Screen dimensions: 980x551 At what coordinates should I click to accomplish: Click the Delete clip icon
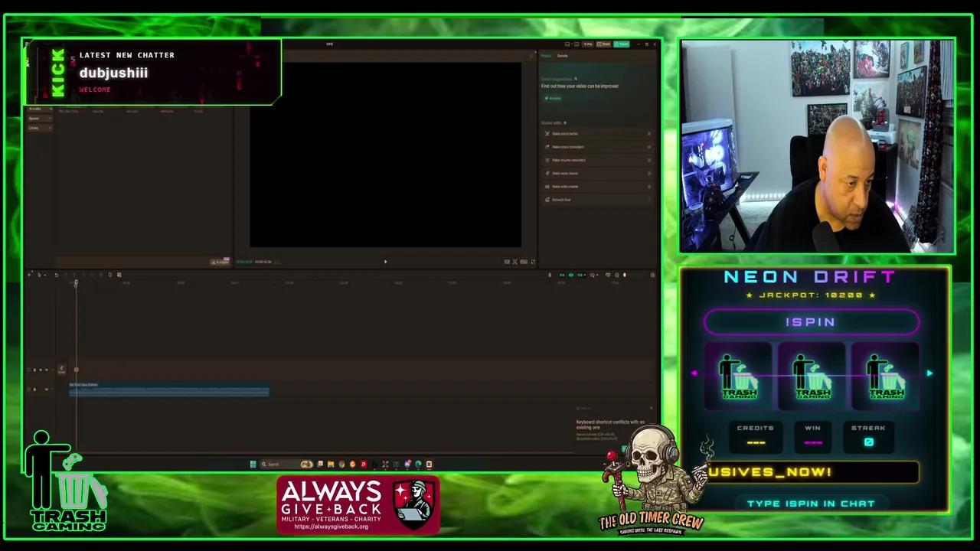[x=101, y=275]
